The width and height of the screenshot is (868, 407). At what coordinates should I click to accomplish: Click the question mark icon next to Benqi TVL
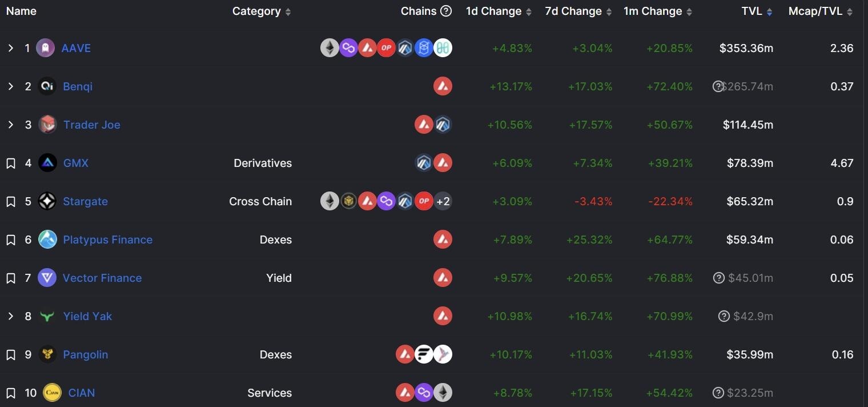tap(718, 86)
